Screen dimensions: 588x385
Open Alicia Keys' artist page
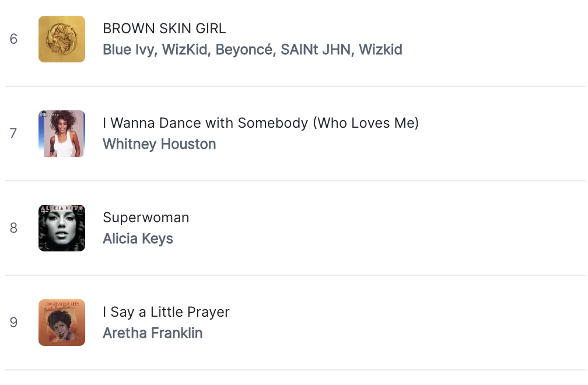(138, 239)
